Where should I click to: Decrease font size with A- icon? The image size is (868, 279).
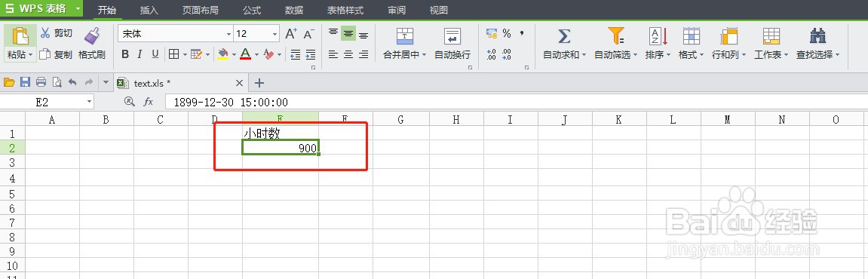click(308, 34)
